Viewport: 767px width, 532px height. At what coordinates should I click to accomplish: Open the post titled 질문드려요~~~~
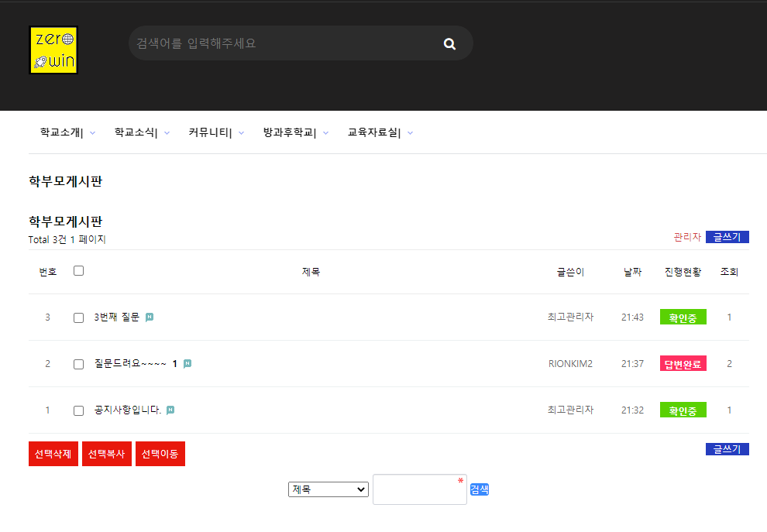pos(130,364)
